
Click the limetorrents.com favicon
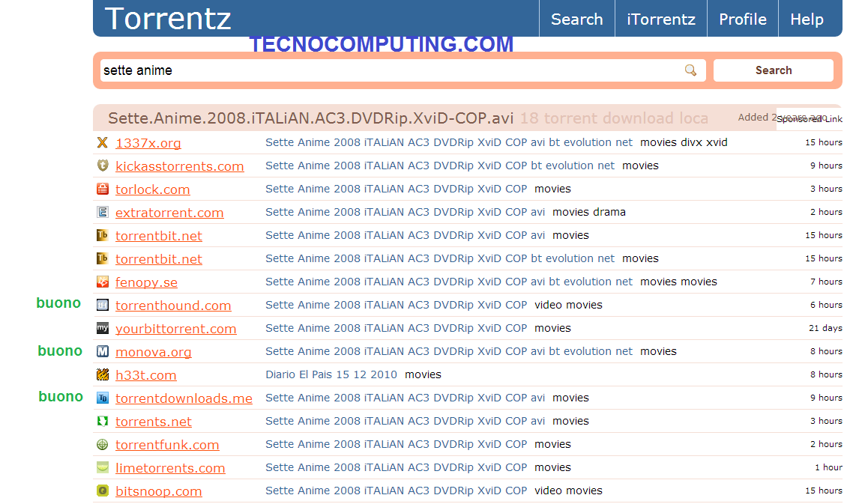pyautogui.click(x=102, y=467)
